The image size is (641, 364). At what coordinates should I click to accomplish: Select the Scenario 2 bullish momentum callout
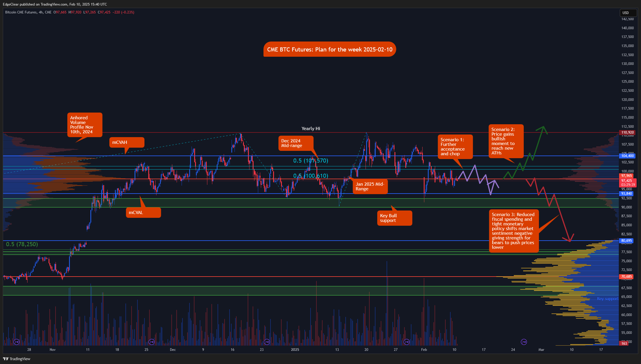tap(506, 141)
